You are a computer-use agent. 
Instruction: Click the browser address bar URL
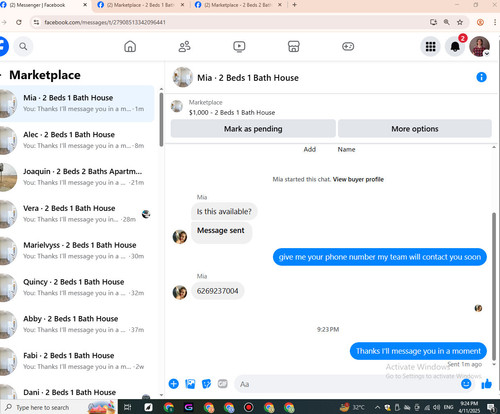coord(105,22)
